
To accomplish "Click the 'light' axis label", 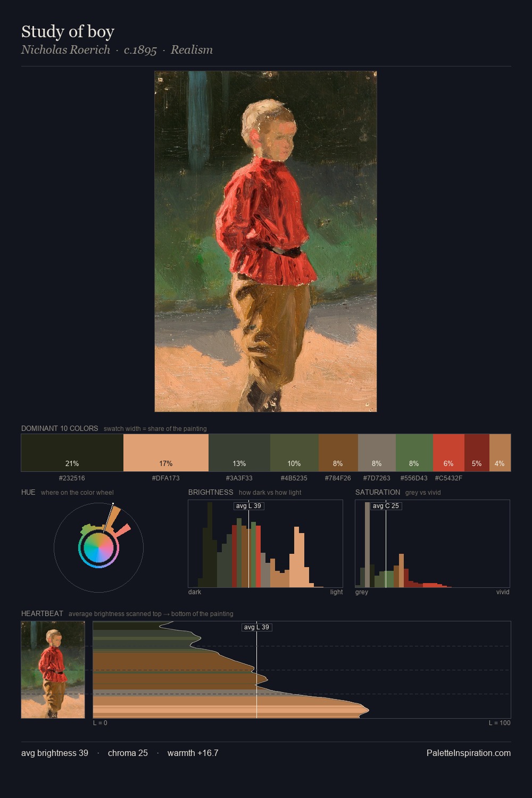I will [x=336, y=592].
